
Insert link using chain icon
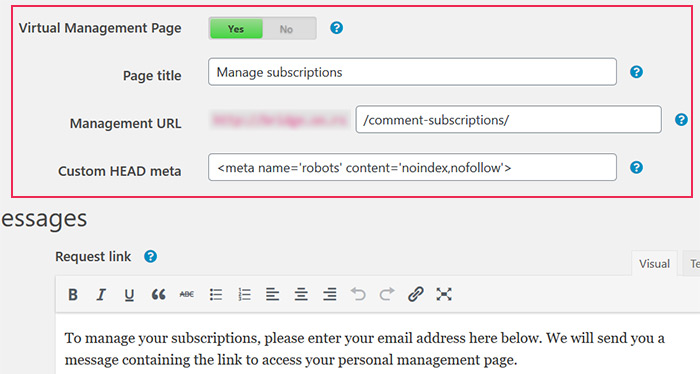click(415, 295)
